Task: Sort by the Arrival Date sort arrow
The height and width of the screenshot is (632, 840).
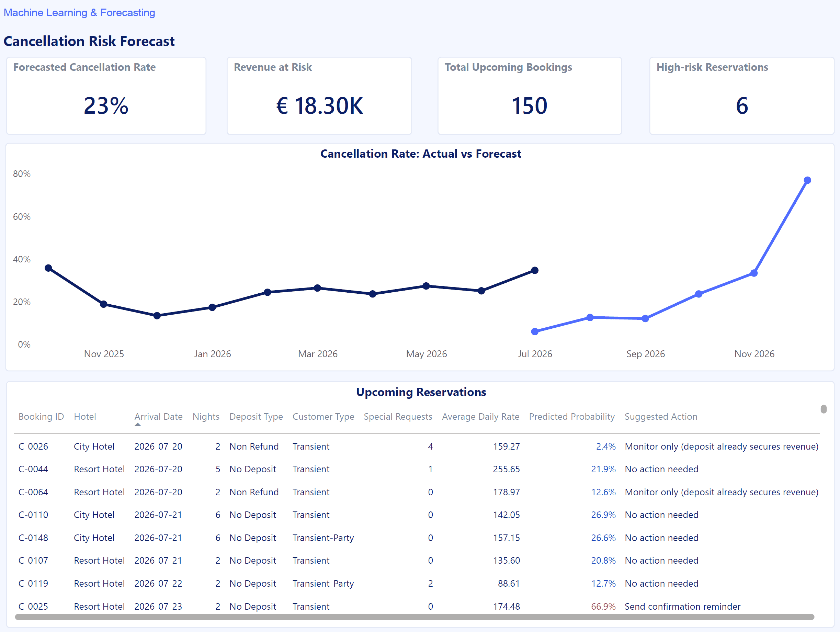Action: click(x=138, y=425)
